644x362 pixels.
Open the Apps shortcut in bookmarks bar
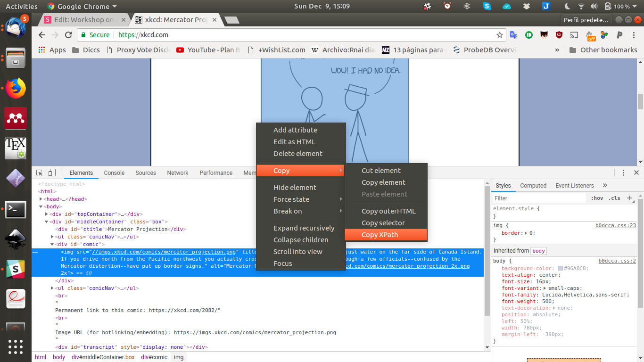tap(52, 50)
